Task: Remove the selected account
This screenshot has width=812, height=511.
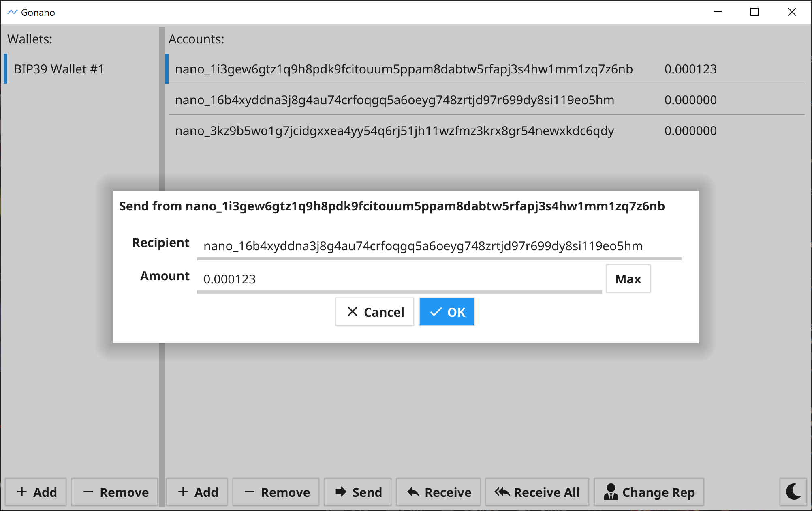Action: (276, 492)
